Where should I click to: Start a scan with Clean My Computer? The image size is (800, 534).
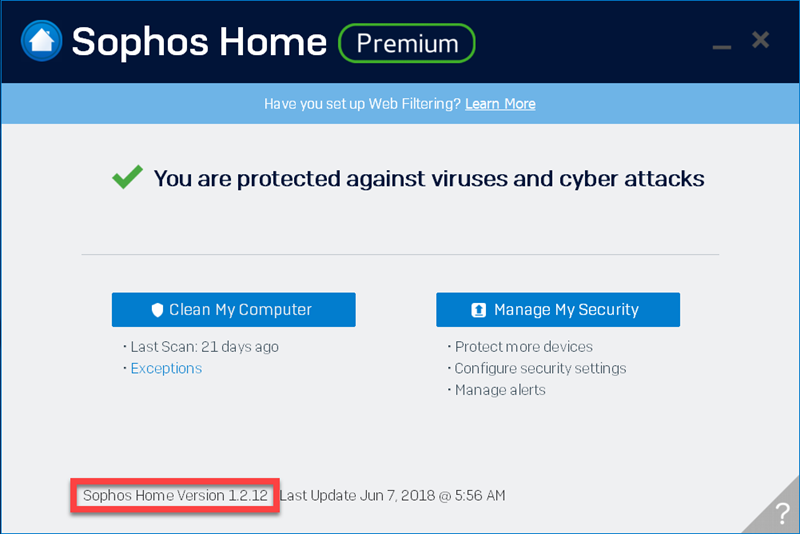(x=233, y=310)
